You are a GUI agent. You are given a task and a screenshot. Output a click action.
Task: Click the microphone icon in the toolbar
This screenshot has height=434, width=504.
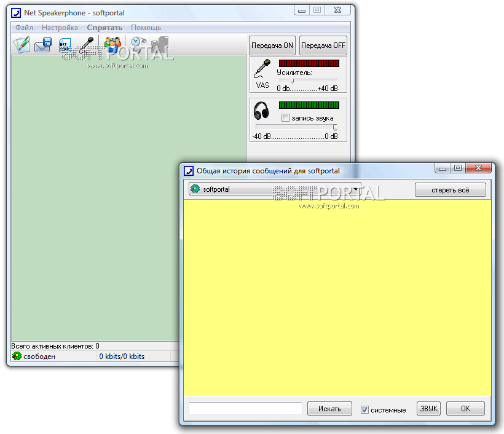coord(86,45)
